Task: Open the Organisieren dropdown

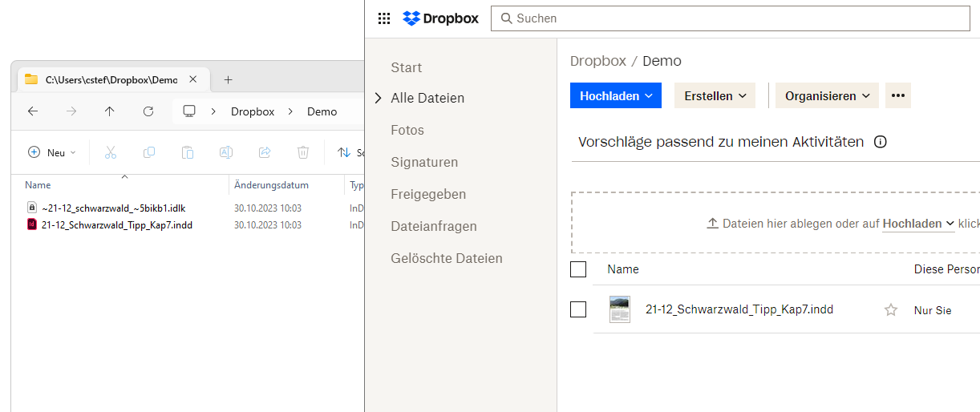Action: click(x=827, y=95)
